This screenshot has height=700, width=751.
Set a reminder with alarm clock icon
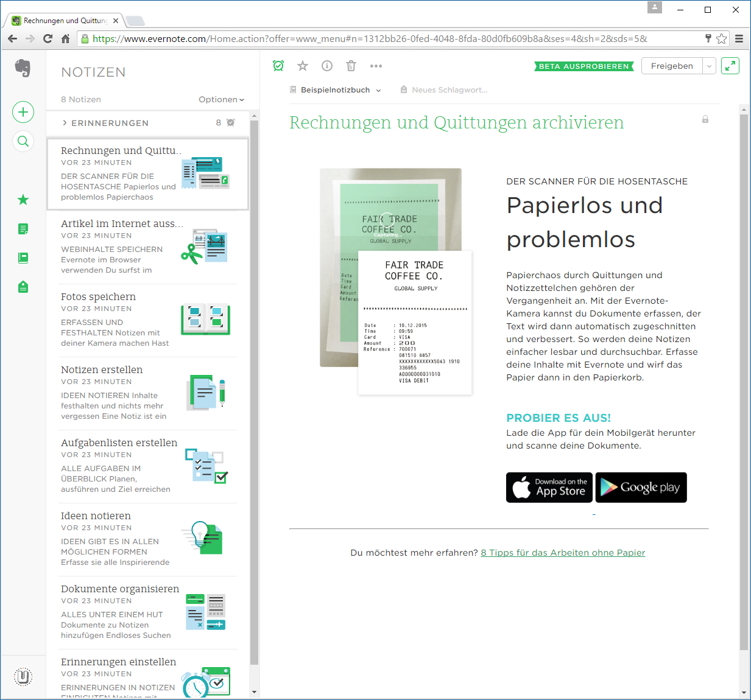click(278, 66)
